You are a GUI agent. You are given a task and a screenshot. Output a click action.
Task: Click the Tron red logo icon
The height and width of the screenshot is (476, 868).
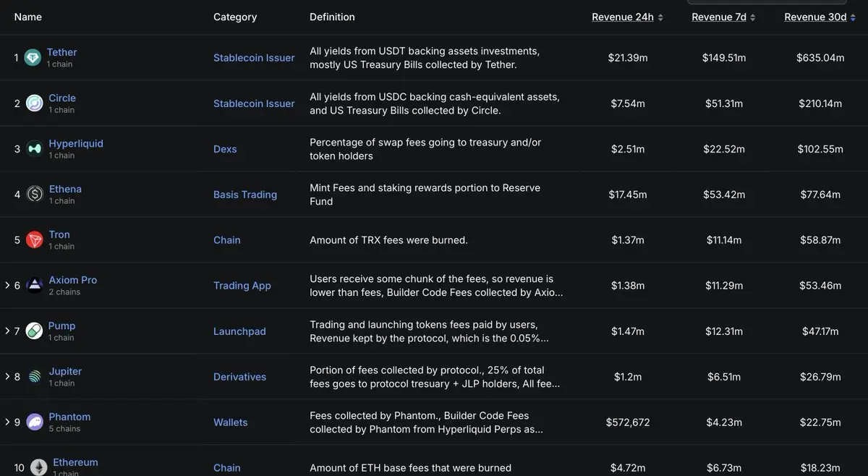[35, 240]
